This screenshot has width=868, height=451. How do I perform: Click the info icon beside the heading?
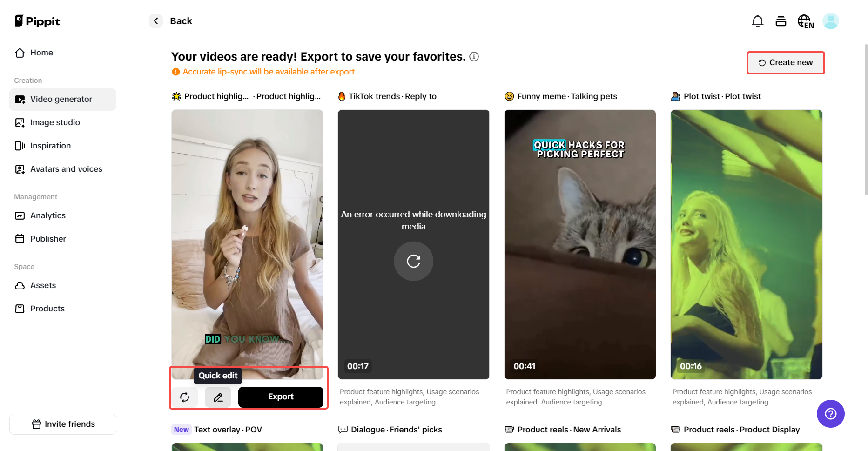474,57
